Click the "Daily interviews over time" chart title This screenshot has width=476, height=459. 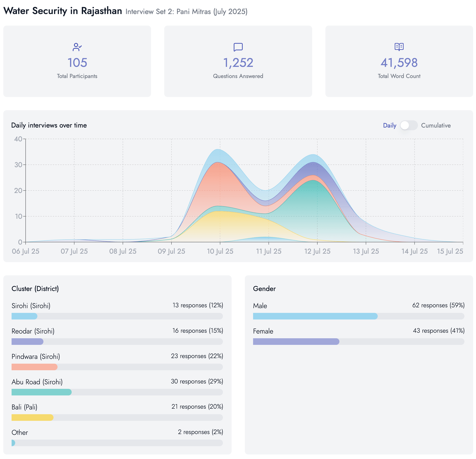click(49, 125)
